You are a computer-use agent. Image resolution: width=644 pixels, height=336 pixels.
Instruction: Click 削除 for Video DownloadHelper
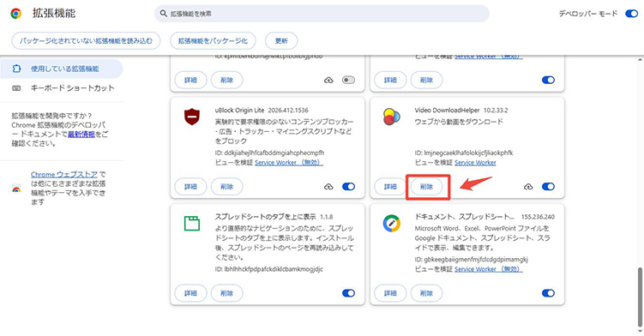(426, 187)
